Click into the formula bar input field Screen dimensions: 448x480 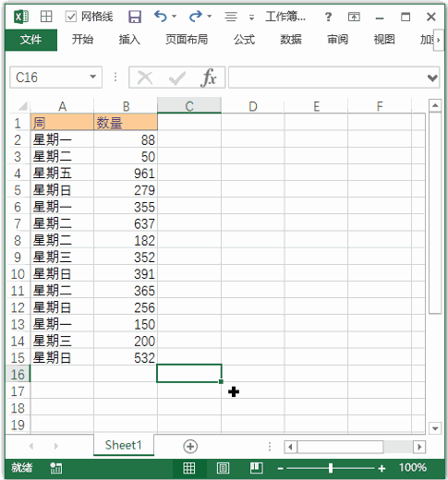[x=328, y=78]
